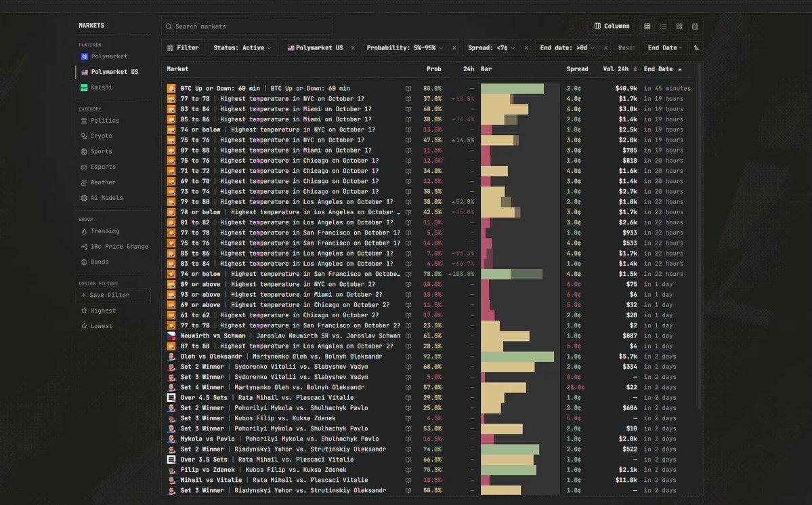This screenshot has width=812, height=505.
Task: Open the Spread: <7¢ dropdown
Action: tap(492, 47)
